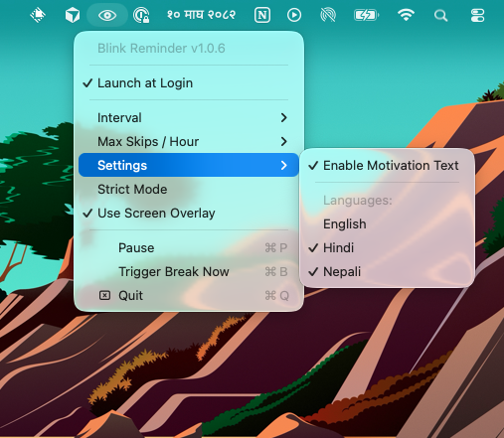The height and width of the screenshot is (438, 504).
Task: Expand the Max Skips / Hour submenu
Action: tap(189, 141)
